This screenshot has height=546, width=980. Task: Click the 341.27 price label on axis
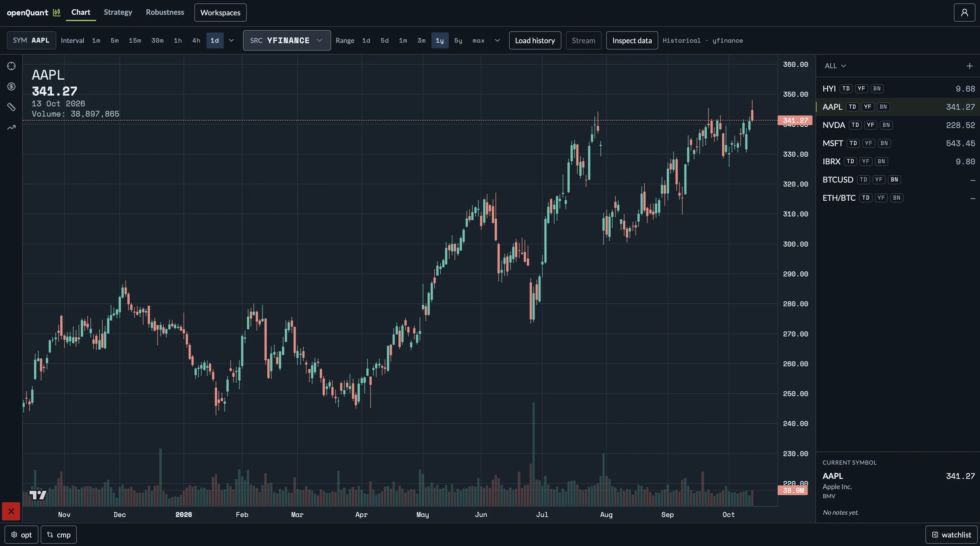(x=795, y=120)
